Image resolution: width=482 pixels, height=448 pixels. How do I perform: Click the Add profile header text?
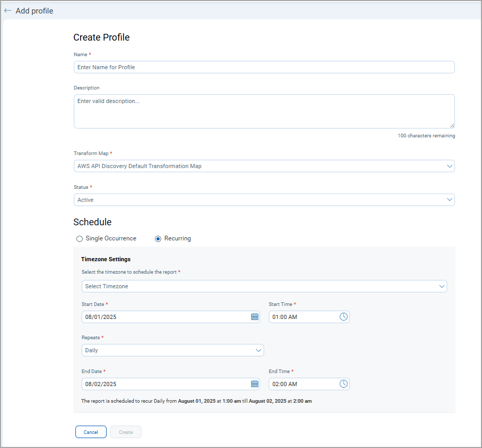pos(33,10)
